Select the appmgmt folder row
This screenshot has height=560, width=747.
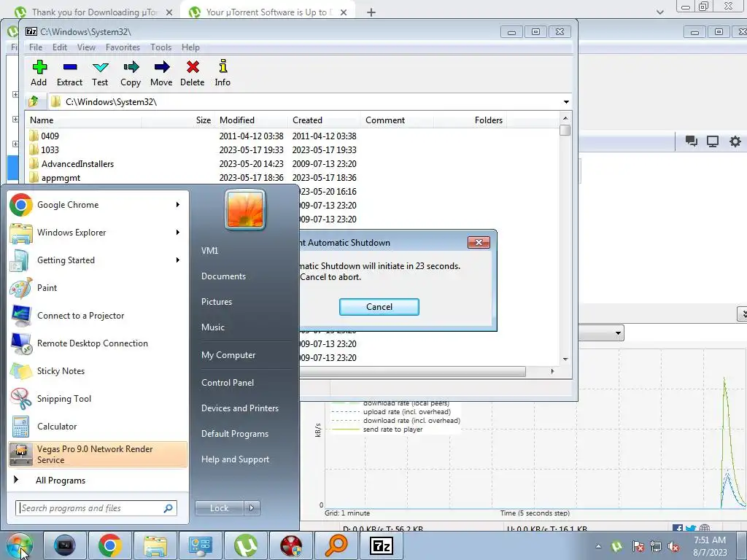click(293, 178)
